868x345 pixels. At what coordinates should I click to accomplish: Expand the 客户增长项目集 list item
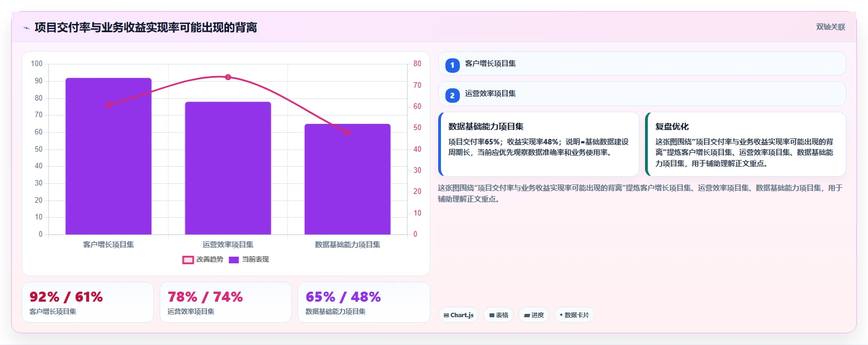(x=642, y=63)
